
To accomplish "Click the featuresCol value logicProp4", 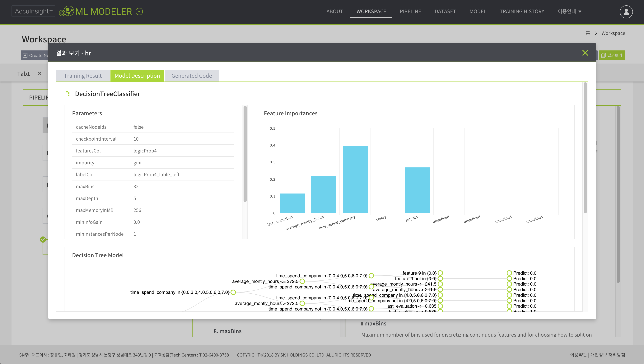I will click(x=145, y=151).
